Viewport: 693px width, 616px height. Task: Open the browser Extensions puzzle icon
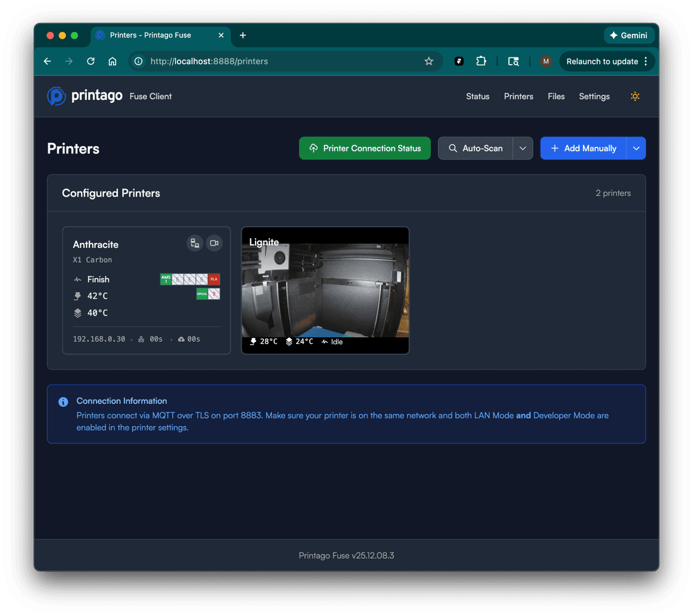point(481,62)
